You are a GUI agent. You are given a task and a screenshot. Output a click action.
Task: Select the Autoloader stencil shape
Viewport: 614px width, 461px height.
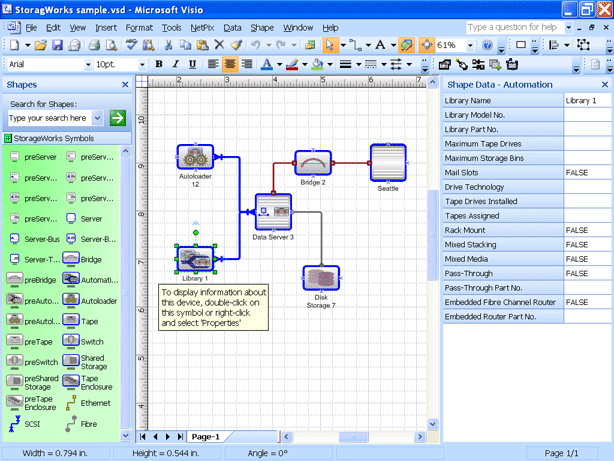pos(90,301)
